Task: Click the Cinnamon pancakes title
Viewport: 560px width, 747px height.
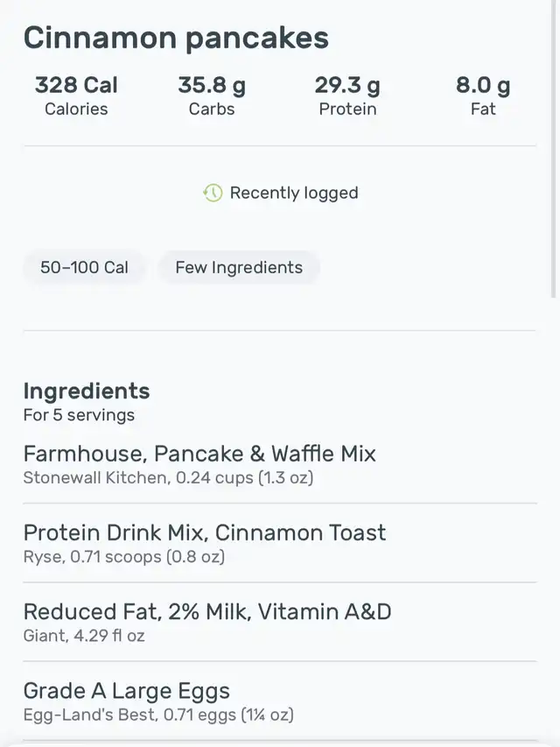Action: coord(176,38)
